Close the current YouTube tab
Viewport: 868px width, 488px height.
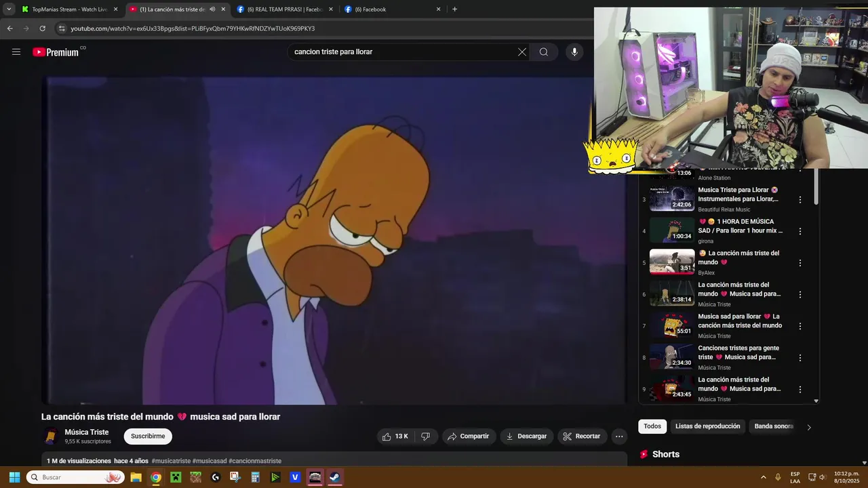[223, 9]
